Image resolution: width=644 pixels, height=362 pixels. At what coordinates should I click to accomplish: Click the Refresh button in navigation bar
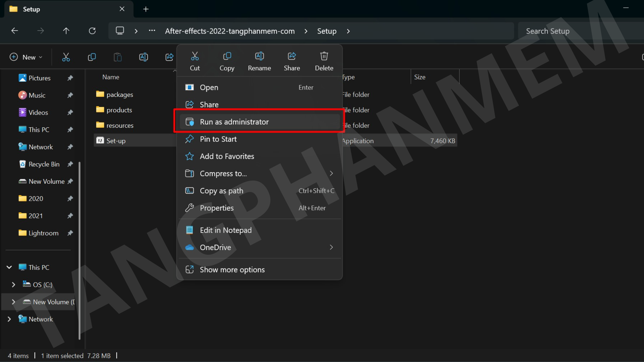coord(92,31)
